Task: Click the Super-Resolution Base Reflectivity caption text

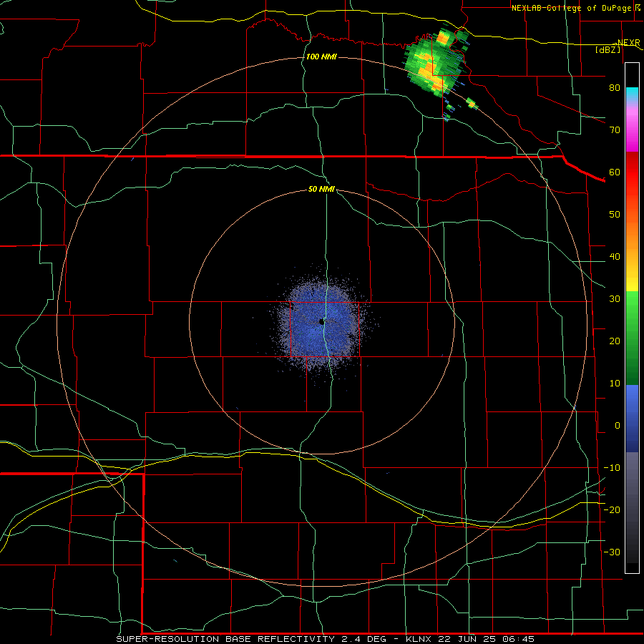Action: [225, 639]
